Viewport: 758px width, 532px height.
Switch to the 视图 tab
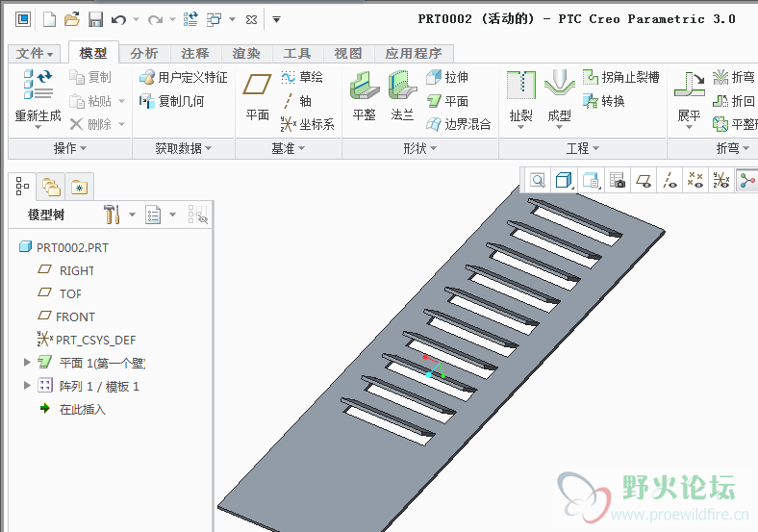(x=348, y=53)
